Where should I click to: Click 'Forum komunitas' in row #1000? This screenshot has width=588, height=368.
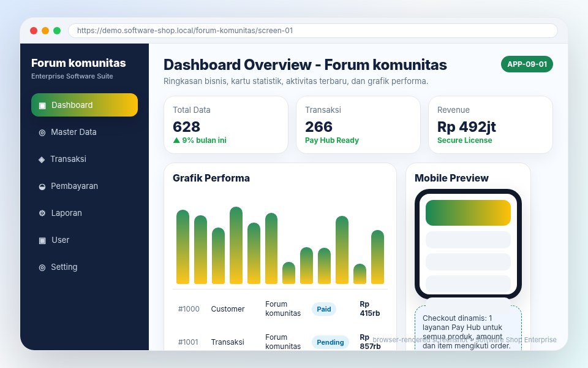[283, 309]
